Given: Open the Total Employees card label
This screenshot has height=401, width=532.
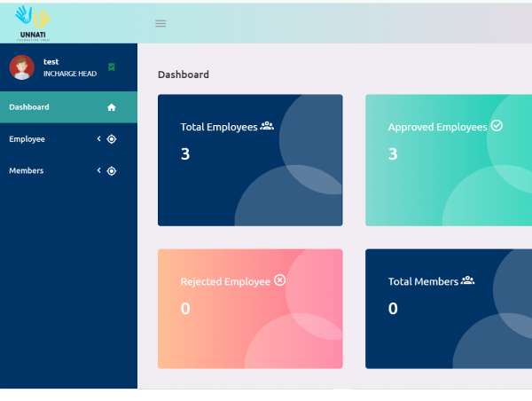Looking at the screenshot, I should [218, 127].
